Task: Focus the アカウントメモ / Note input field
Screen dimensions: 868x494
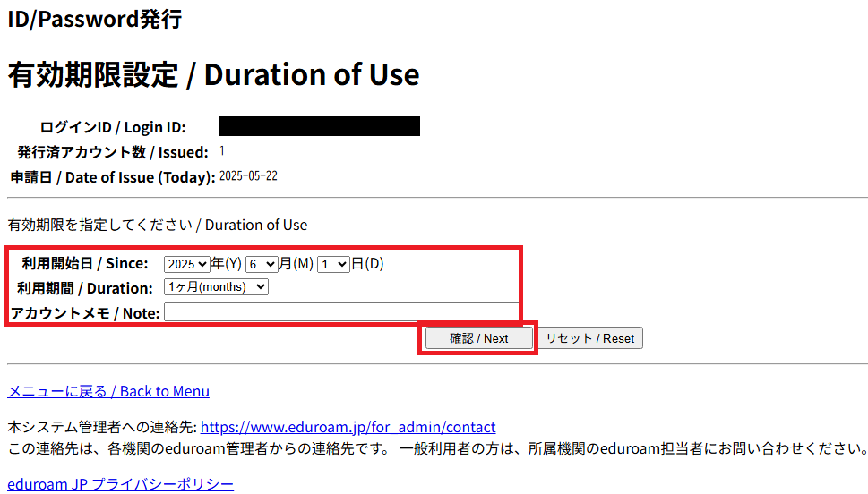Action: click(x=341, y=312)
